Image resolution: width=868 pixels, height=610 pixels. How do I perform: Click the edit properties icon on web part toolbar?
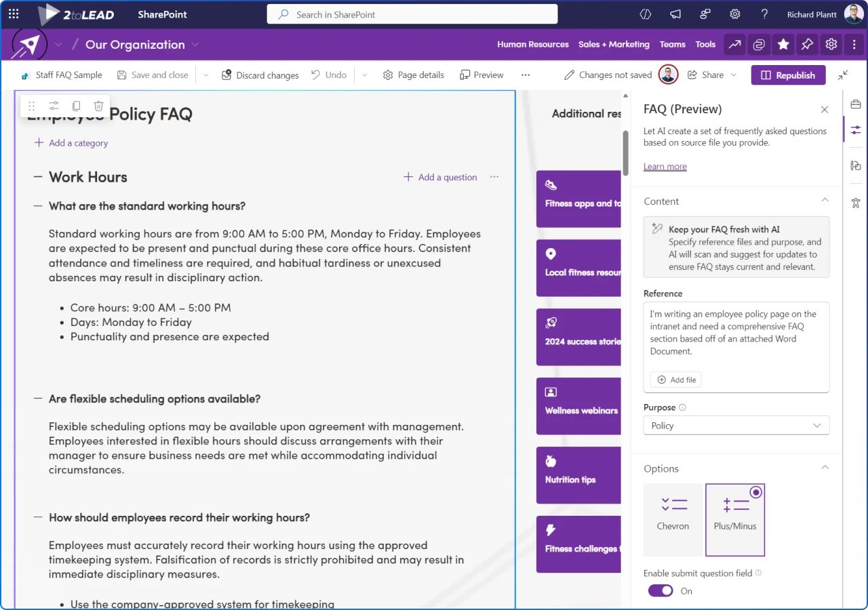54,106
